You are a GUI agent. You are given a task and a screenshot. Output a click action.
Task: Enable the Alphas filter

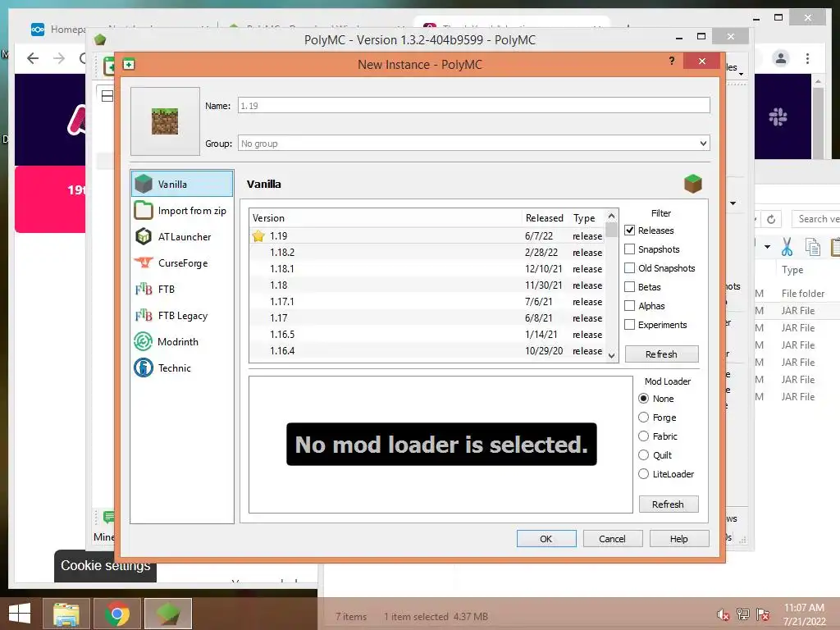[x=630, y=305]
